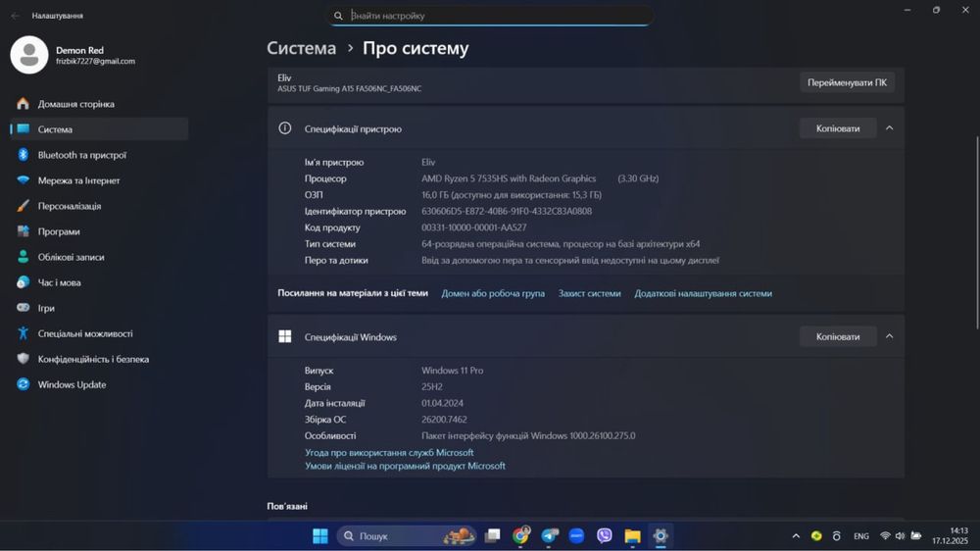This screenshot has height=551, width=980.
Task: Click the RAM value 16,0 ГБ
Action: (512, 195)
